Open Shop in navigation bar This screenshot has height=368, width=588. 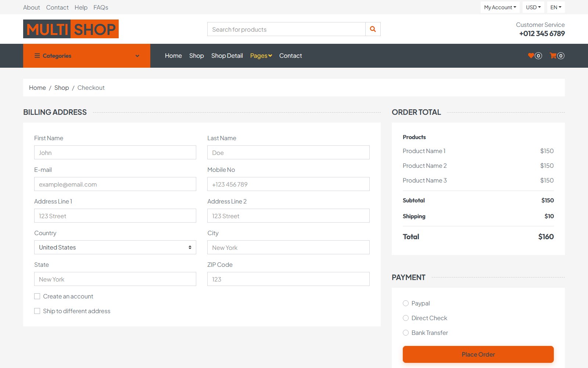[197, 56]
